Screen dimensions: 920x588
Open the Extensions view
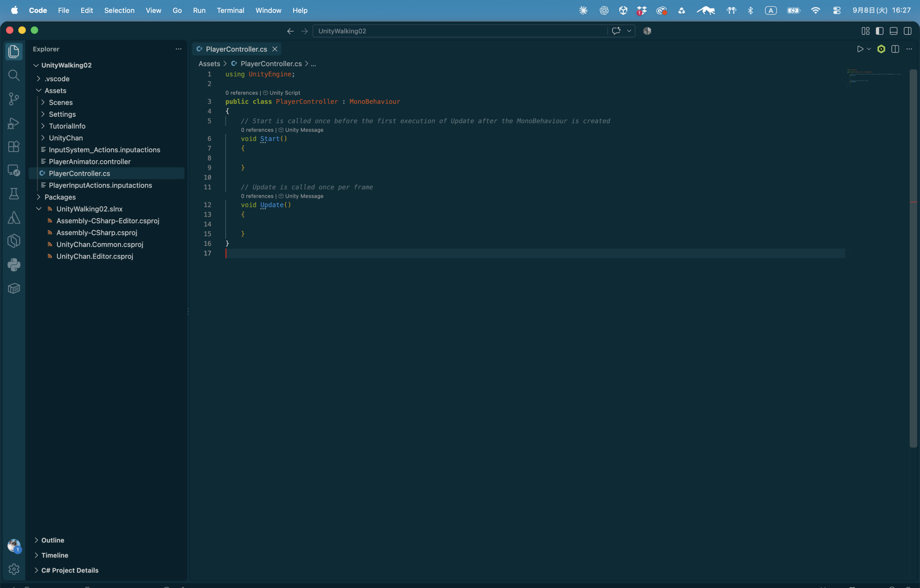14,146
